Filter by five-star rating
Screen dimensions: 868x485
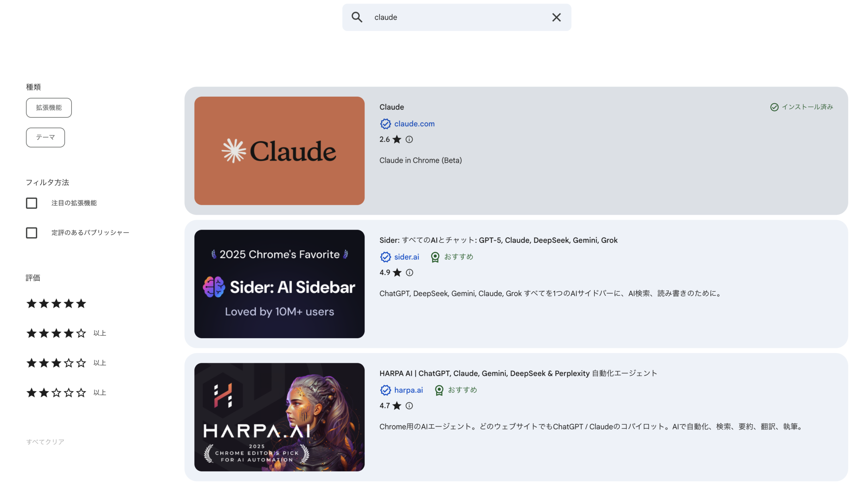[56, 304]
